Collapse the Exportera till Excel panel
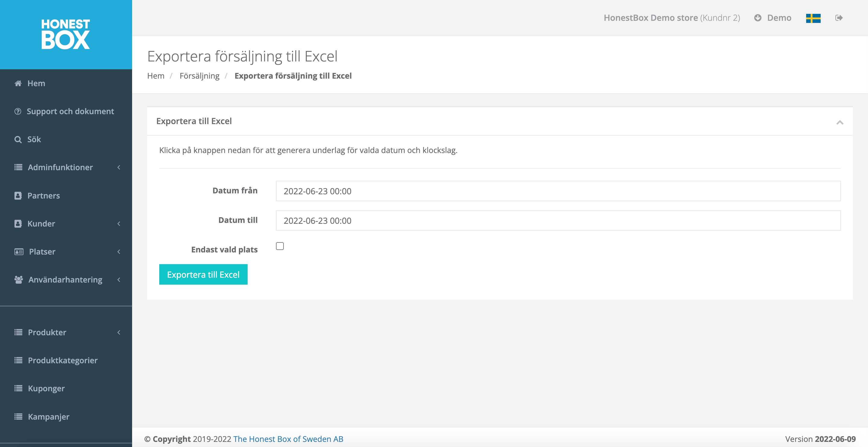 839,122
